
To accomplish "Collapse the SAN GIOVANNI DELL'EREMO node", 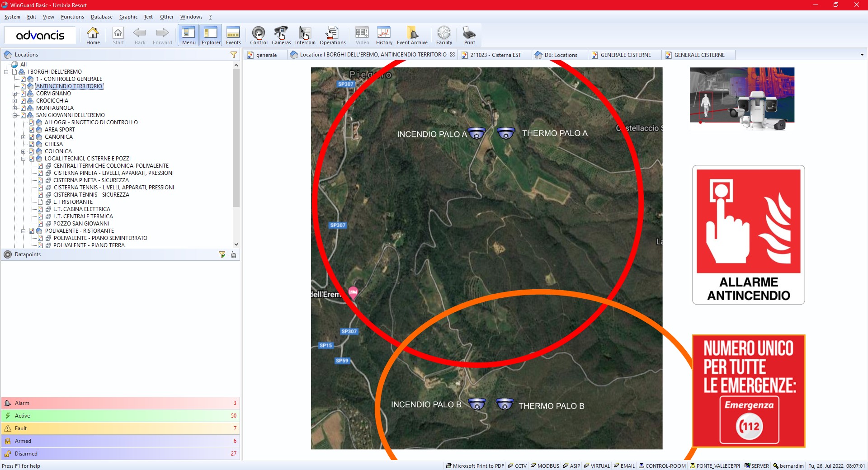I will point(15,115).
